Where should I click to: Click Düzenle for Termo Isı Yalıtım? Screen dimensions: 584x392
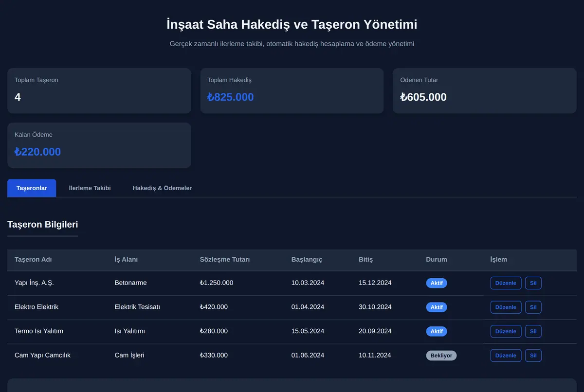point(506,332)
